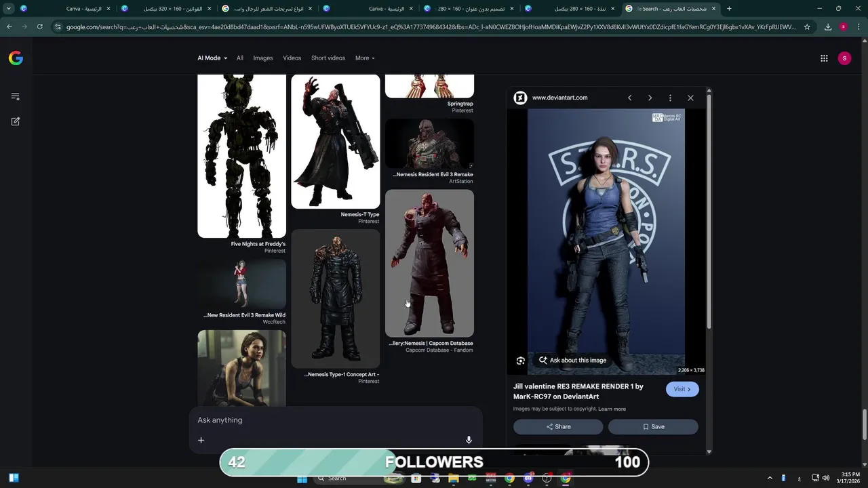Reload the page

pyautogui.click(x=40, y=27)
